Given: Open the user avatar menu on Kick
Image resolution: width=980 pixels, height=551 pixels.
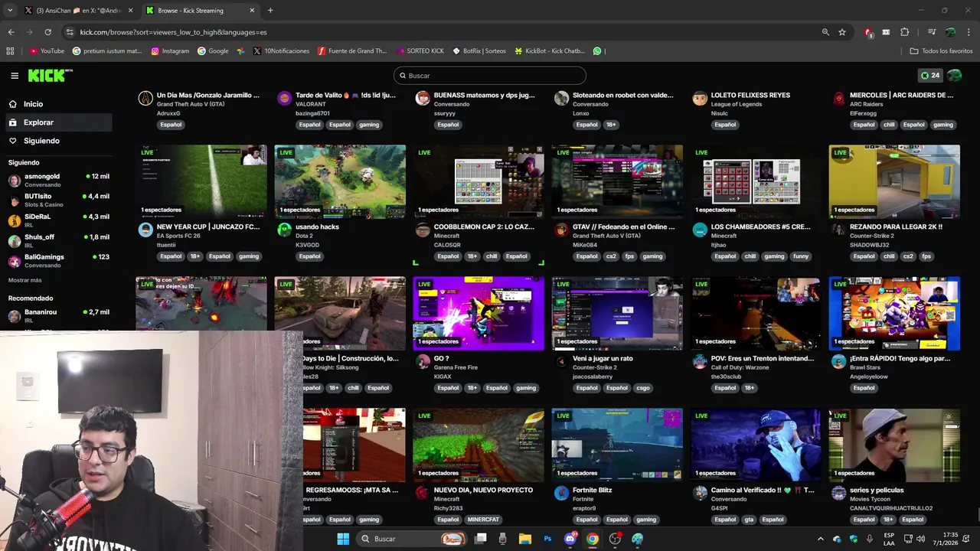Looking at the screenshot, I should pos(954,76).
